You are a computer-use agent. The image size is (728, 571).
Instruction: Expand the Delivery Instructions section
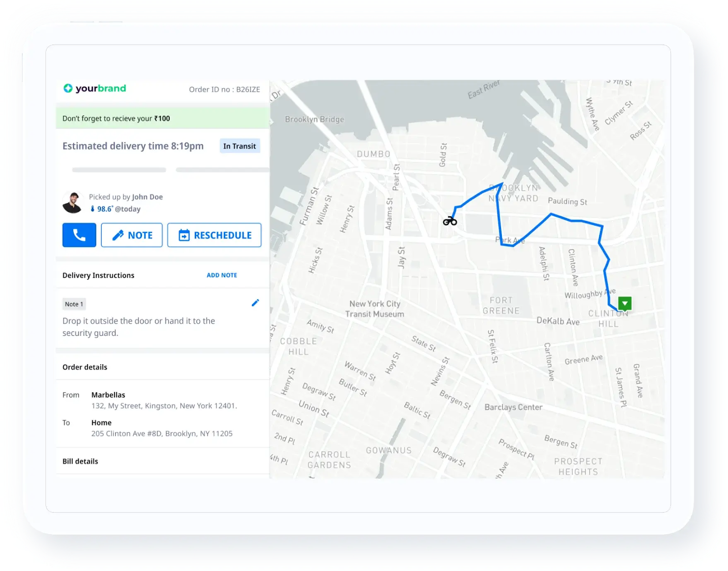[x=98, y=275]
